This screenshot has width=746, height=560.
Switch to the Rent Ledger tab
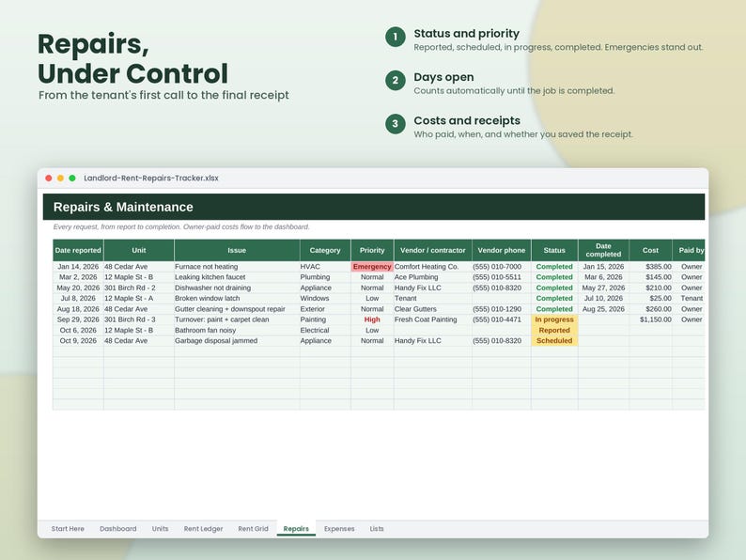pyautogui.click(x=203, y=529)
